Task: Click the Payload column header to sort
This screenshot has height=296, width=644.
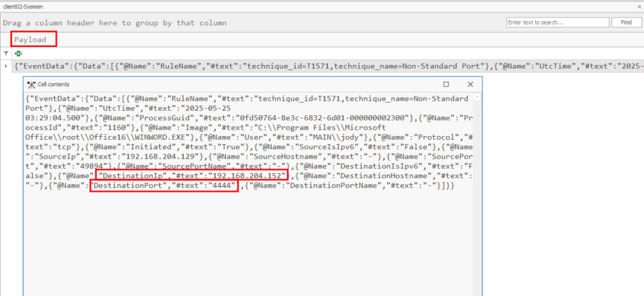Action: point(31,39)
